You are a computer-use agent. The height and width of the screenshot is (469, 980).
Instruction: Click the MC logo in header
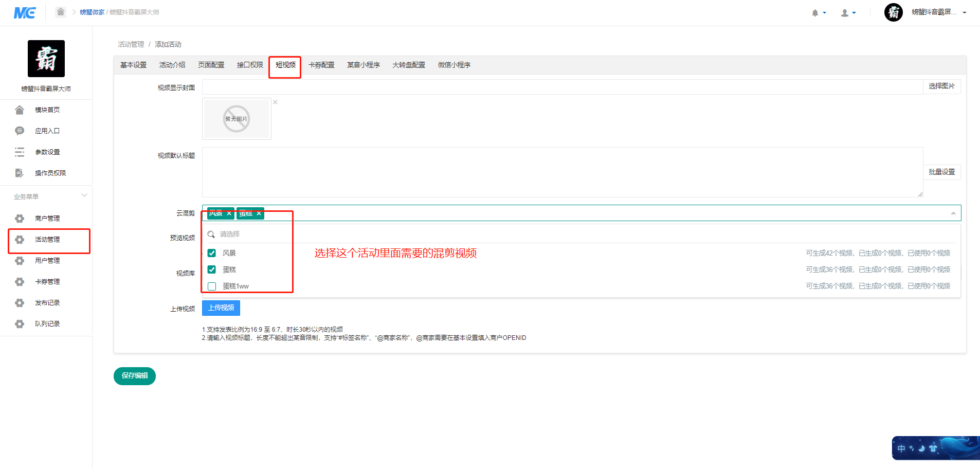(x=25, y=12)
